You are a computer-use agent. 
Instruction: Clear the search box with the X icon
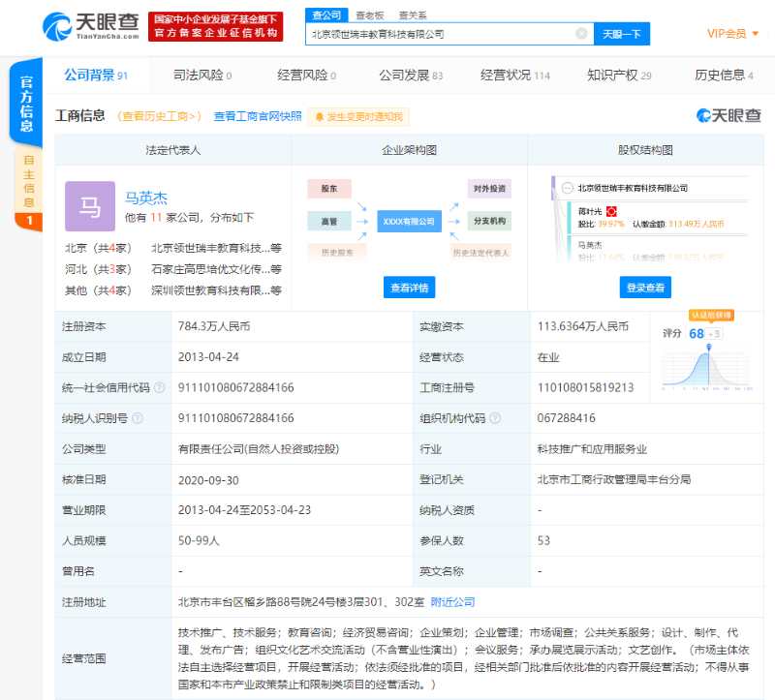(581, 34)
